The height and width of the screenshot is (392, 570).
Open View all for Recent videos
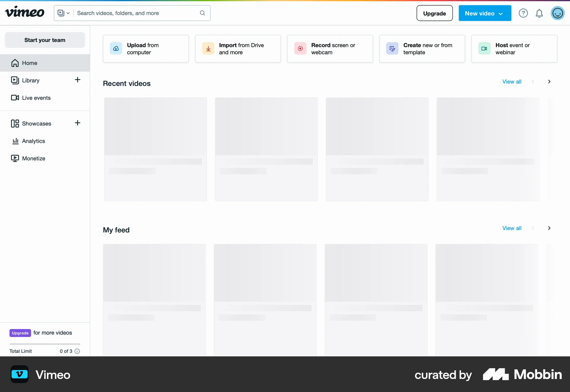(x=512, y=81)
